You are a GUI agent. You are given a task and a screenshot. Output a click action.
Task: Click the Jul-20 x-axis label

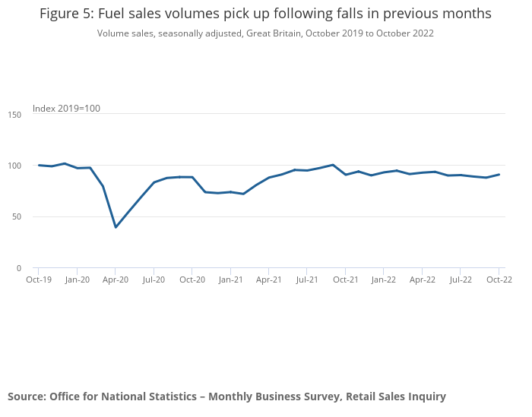[x=154, y=280]
